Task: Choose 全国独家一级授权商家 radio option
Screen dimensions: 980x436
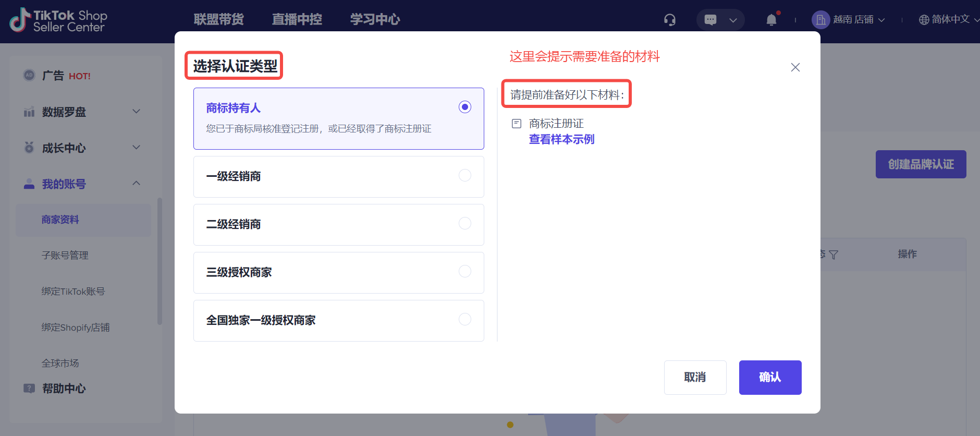Action: [464, 320]
